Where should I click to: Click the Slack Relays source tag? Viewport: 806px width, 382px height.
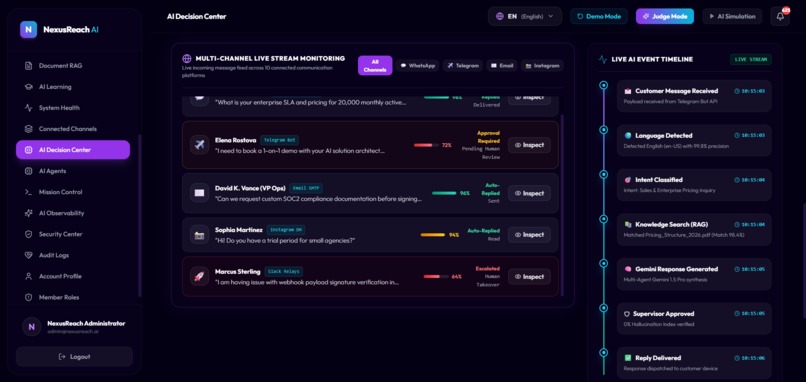(284, 271)
